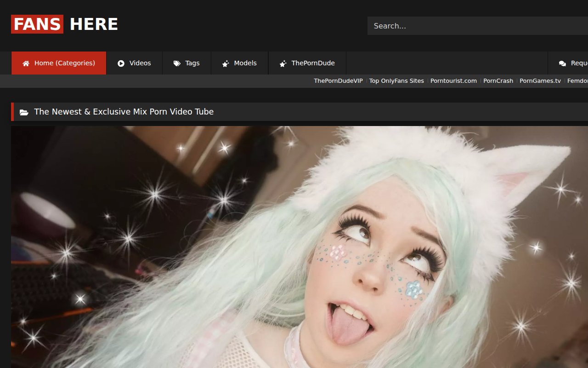Click the paw icon beside Models

point(226,63)
